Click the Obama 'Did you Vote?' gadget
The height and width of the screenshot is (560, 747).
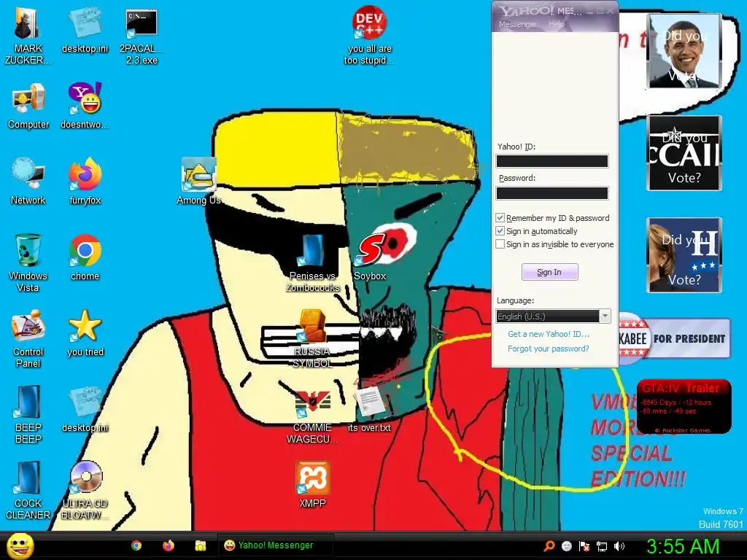[x=684, y=51]
